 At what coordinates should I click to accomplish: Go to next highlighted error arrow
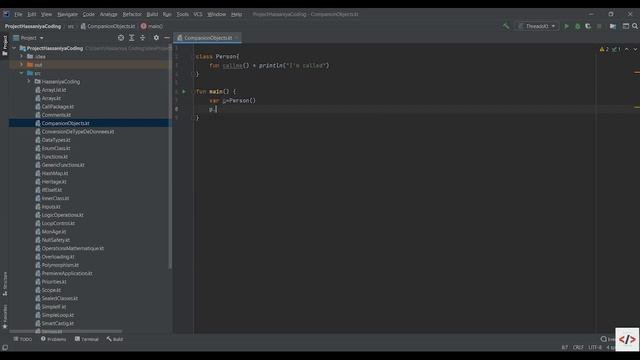coord(635,49)
